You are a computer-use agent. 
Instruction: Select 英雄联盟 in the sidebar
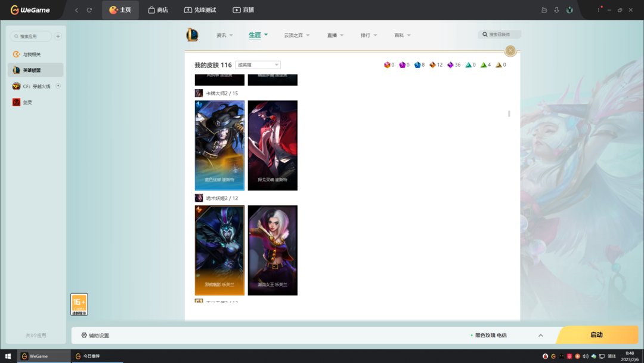click(36, 70)
